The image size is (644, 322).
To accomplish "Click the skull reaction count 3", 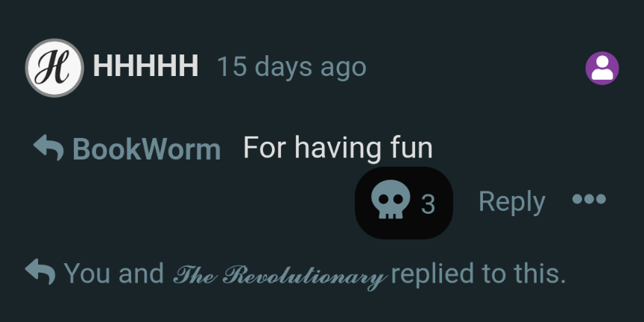I will coord(428,203).
